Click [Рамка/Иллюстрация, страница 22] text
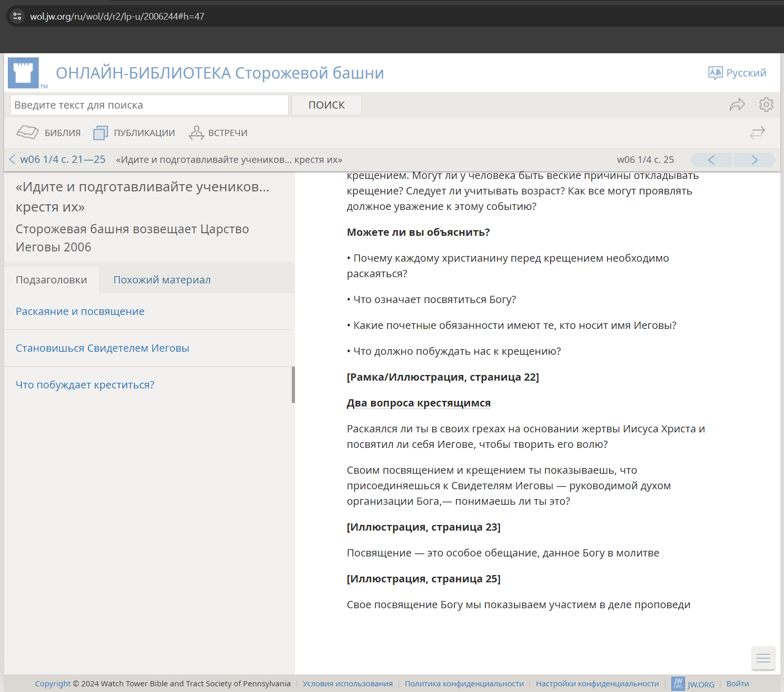The image size is (784, 692). (443, 377)
